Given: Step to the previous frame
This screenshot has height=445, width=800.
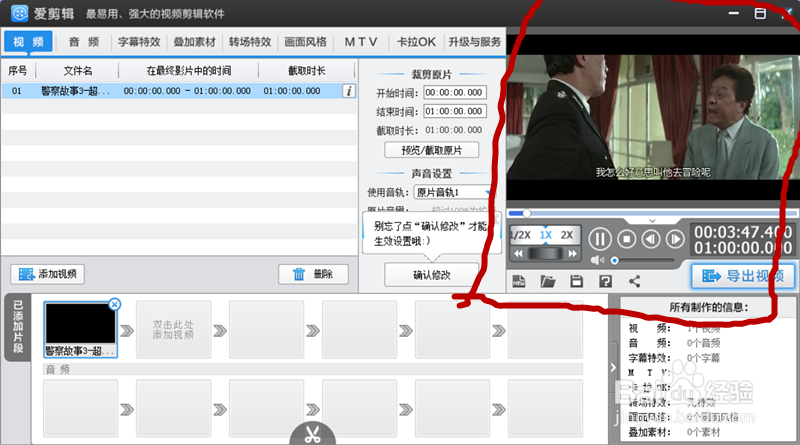Looking at the screenshot, I should click(651, 239).
